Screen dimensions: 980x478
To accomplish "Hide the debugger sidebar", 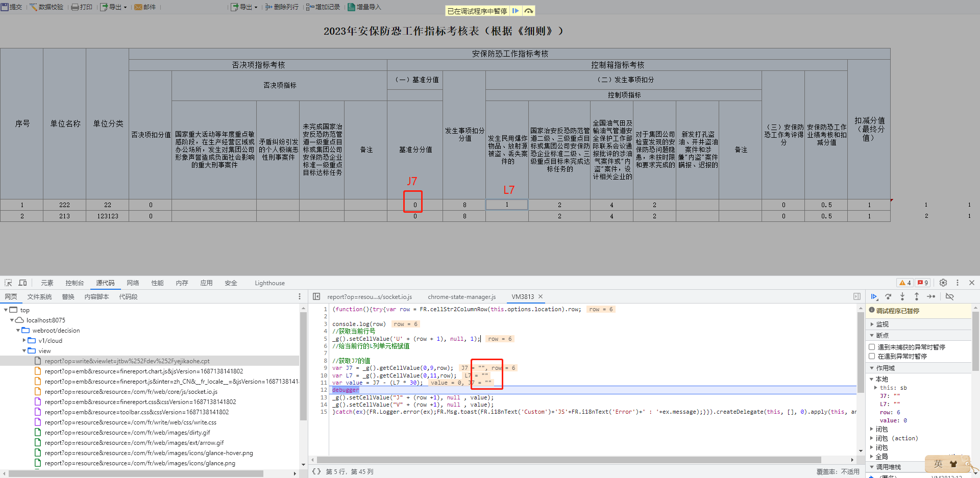I will click(x=857, y=296).
